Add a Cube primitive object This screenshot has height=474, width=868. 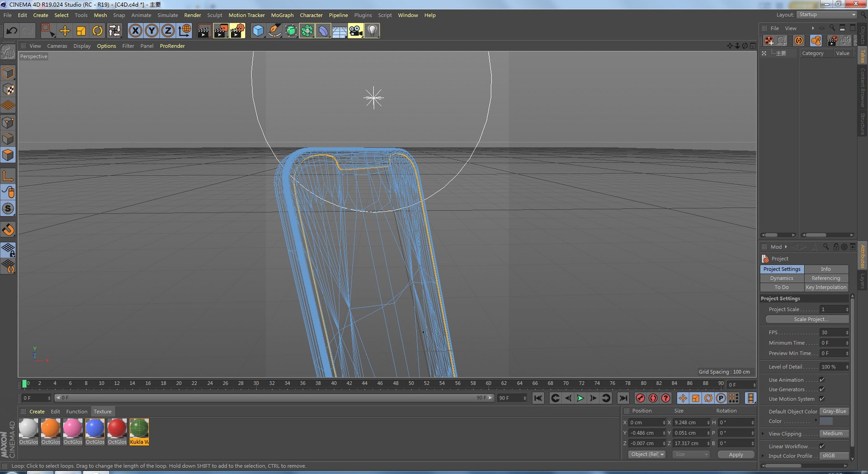(258, 31)
